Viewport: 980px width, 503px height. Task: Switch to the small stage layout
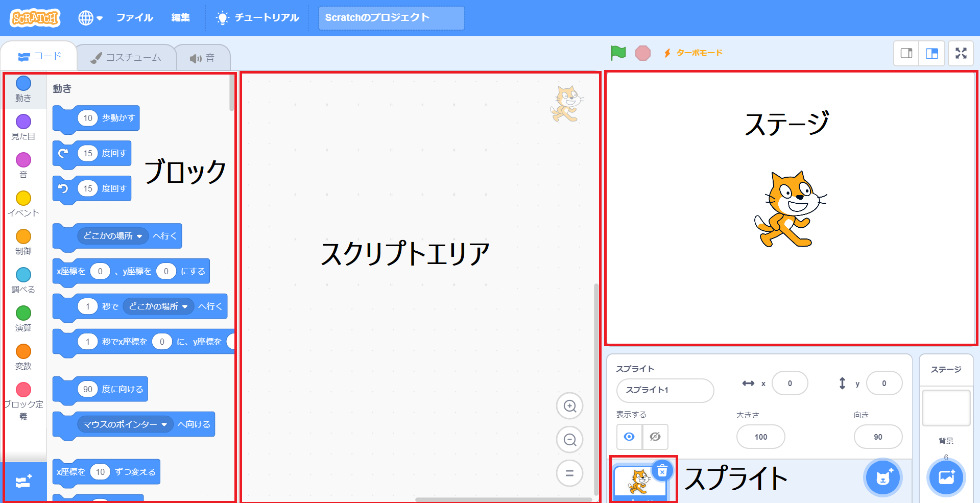[x=906, y=53]
